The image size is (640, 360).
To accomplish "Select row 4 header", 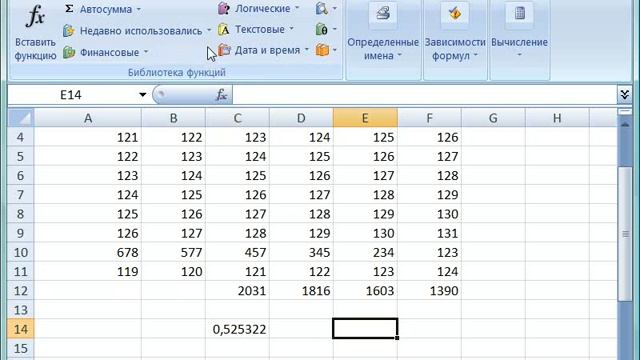I will (x=20, y=137).
